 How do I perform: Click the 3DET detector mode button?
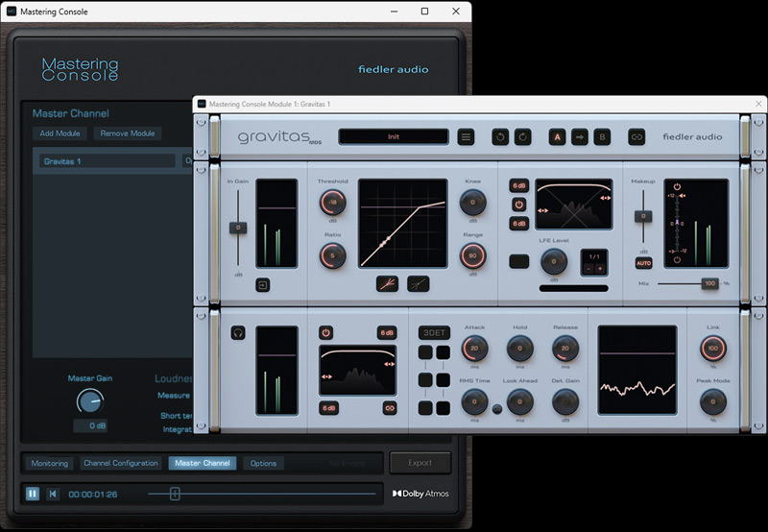(434, 333)
